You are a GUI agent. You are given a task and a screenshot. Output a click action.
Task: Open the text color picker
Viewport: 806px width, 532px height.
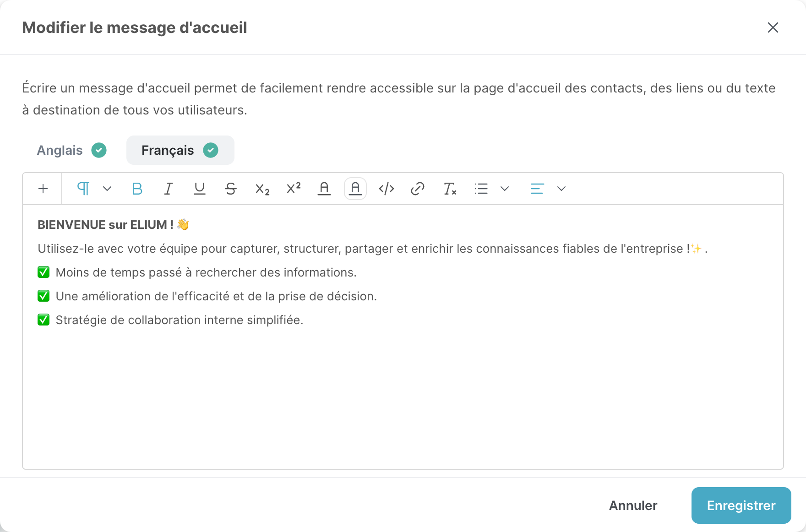pyautogui.click(x=324, y=189)
